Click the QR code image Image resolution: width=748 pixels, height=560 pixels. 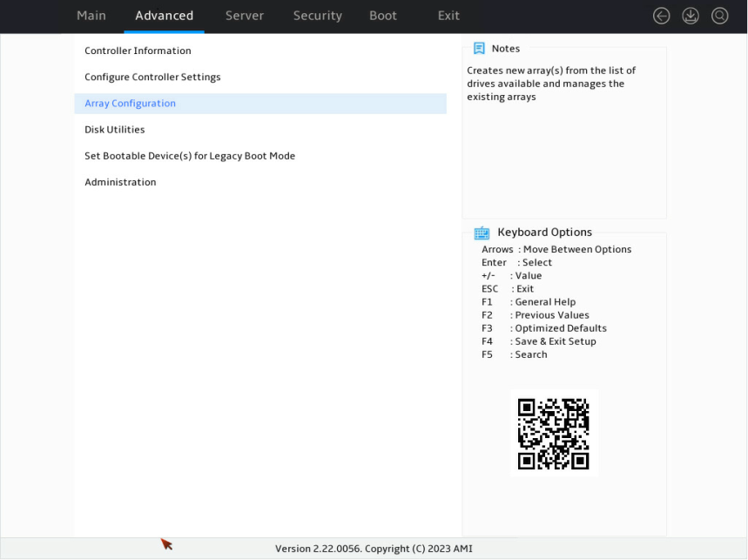click(x=553, y=434)
